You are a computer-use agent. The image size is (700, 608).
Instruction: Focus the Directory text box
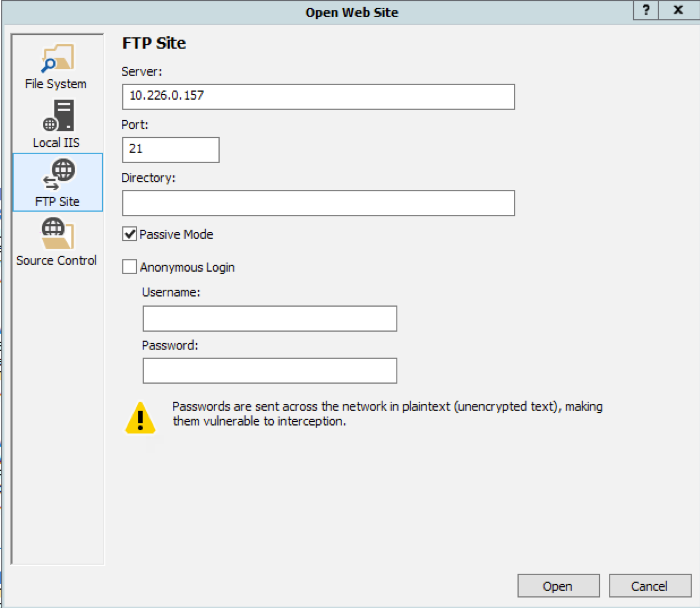[318, 203]
